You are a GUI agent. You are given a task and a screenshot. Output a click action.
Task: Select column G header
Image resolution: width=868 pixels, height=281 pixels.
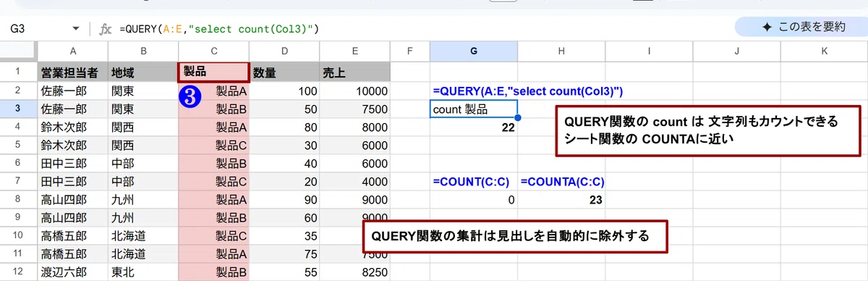click(473, 51)
